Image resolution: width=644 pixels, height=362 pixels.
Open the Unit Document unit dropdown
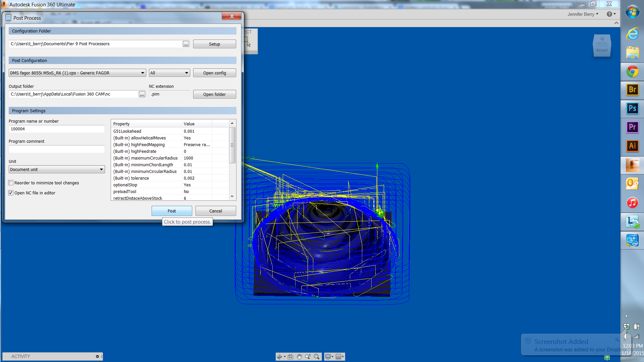point(57,169)
